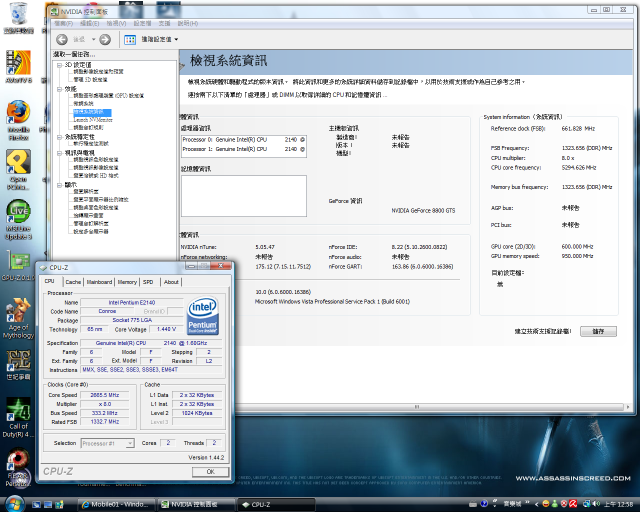The image size is (640, 512).
Task: Collapse the display tree node
Action: (x=59, y=185)
